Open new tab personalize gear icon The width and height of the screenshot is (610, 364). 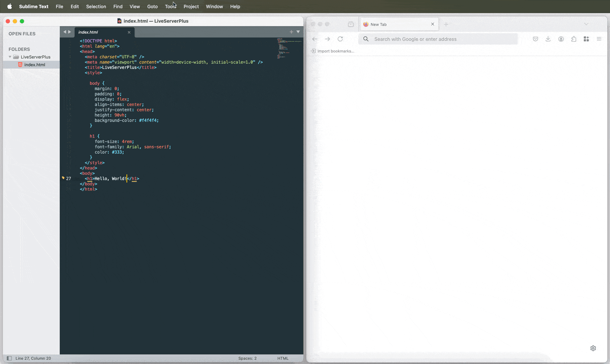(x=593, y=348)
